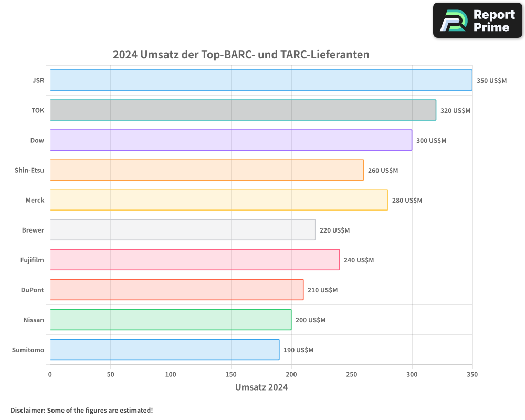This screenshot has height=420, width=525.
Task: Select the Brewer revenue bar
Action: (x=182, y=230)
